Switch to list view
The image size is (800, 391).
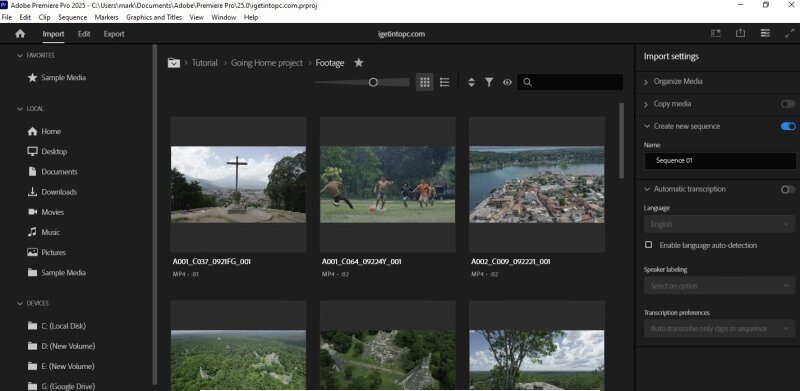tap(444, 82)
